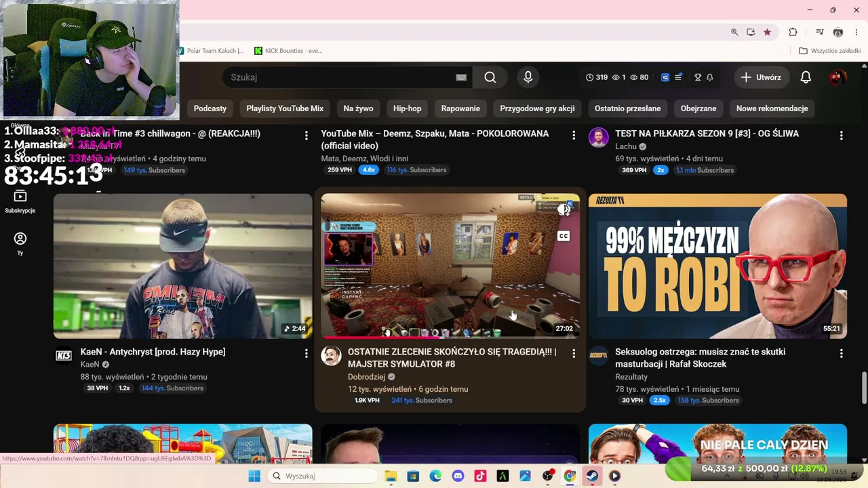868x488 pixels.
Task: Click the blue IQ extension icon in YouTube header
Action: 665,77
